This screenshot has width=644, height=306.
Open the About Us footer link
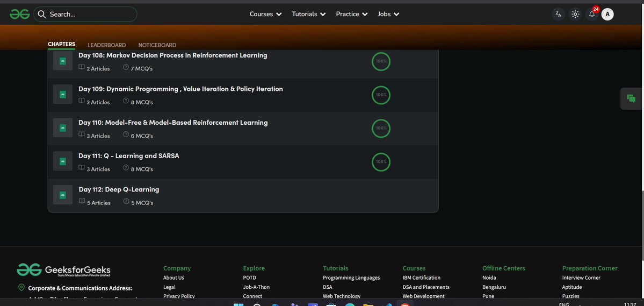tap(173, 277)
